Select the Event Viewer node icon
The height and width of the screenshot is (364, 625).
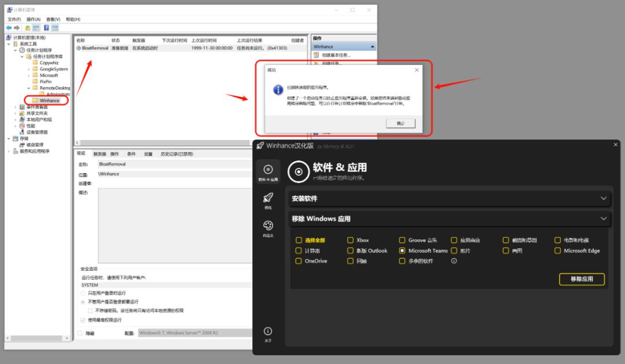tap(22, 107)
